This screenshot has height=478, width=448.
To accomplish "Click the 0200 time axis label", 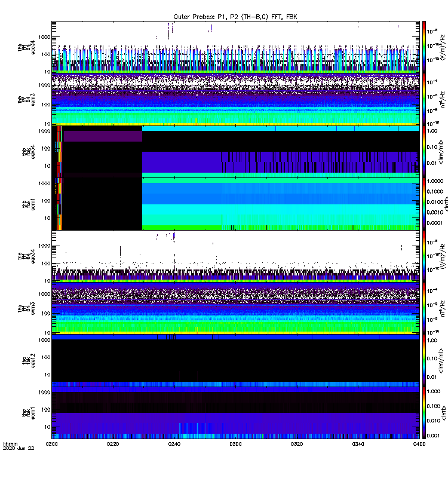I will coord(51,444).
